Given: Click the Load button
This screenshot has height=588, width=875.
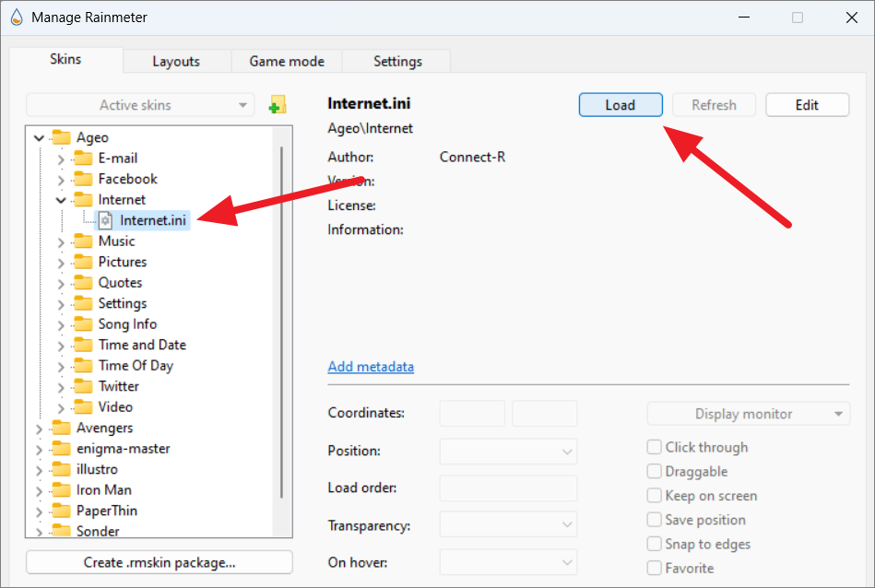Looking at the screenshot, I should coord(621,105).
